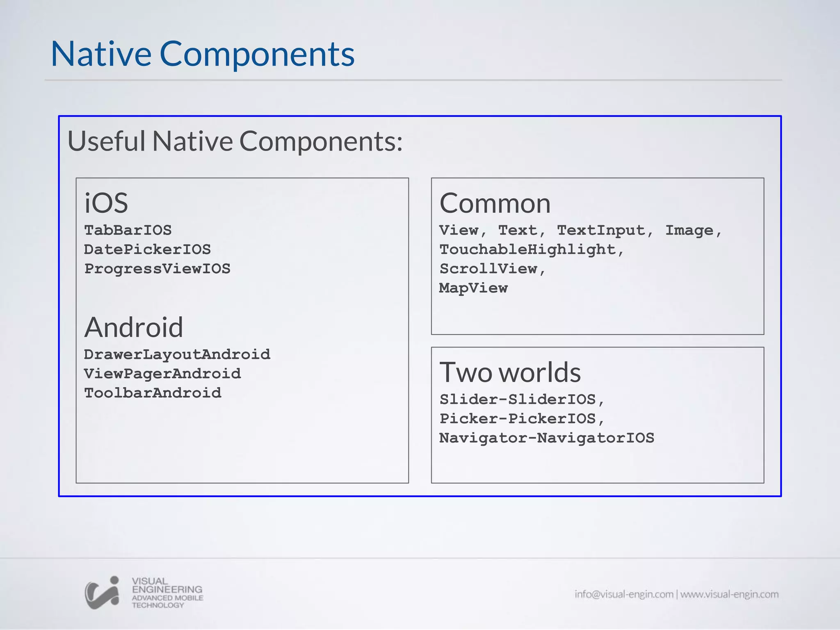Select 'Image,' in the Common list
Viewport: 840px width, 630px height.
(x=693, y=231)
